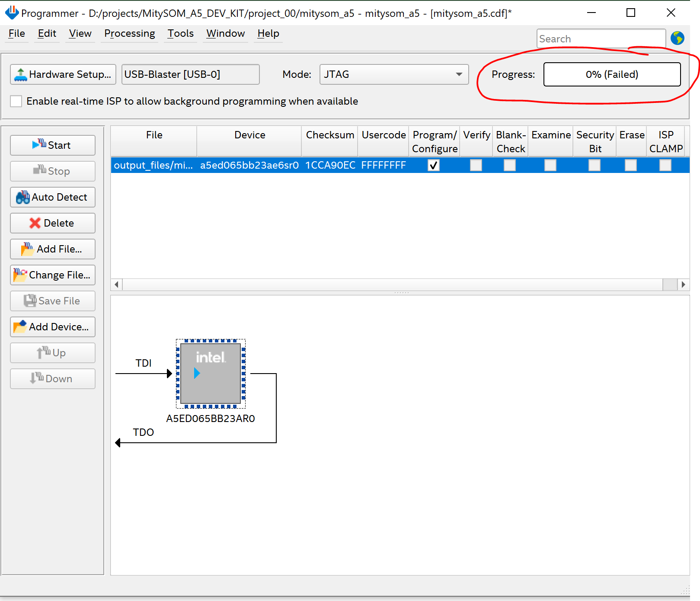Click the A5ED065BB23AR0 chip label

[x=211, y=419]
